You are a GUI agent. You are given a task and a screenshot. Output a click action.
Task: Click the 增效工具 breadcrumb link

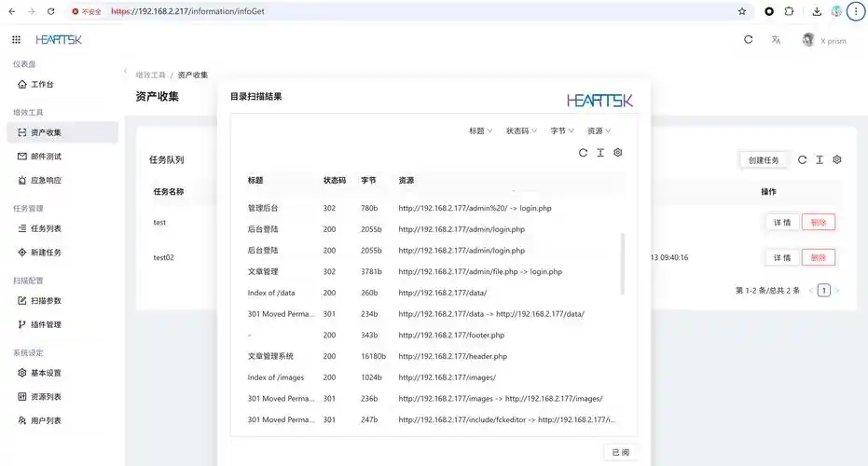151,75
